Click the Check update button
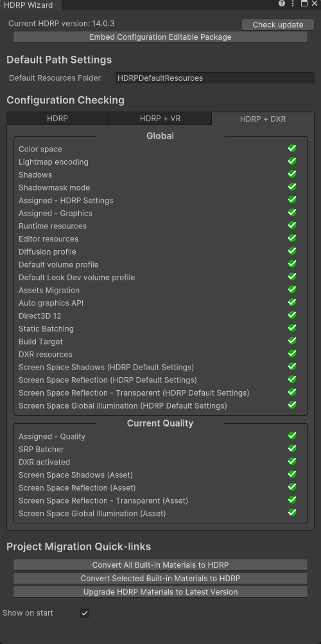 pos(278,24)
